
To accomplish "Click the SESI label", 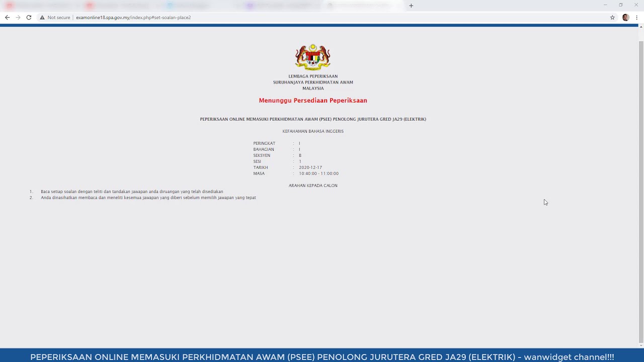I will pyautogui.click(x=257, y=161).
